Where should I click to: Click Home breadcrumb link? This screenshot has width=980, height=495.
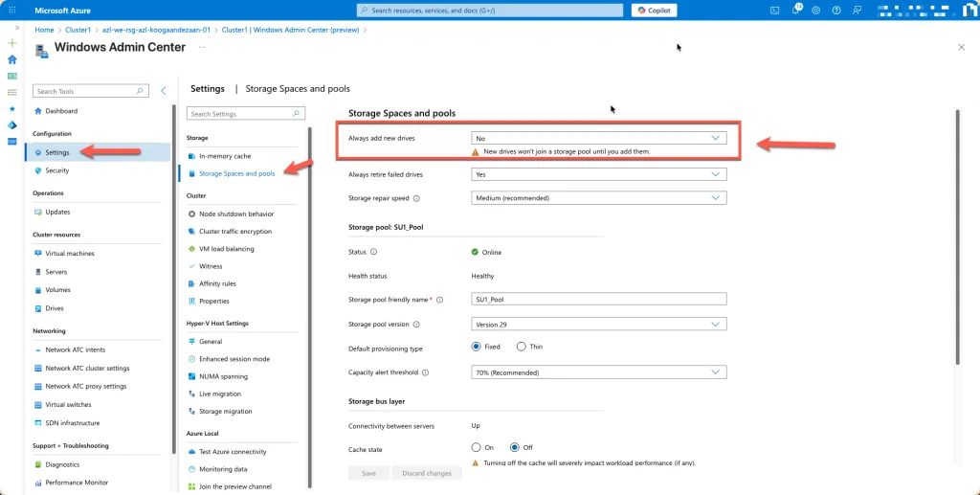point(44,30)
